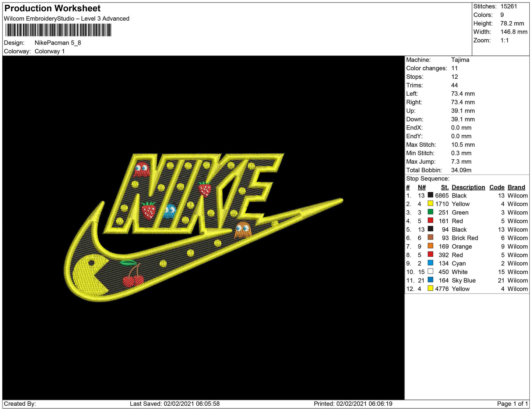This screenshot has width=532, height=409.
Task: Click the Max Jump value 7.3 mm
Action: (461, 161)
